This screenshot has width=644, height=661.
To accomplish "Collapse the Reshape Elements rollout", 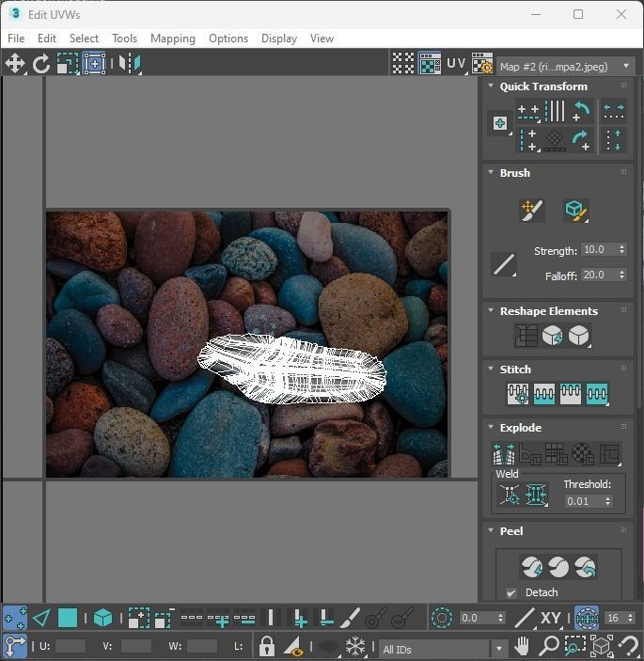I will 491,310.
